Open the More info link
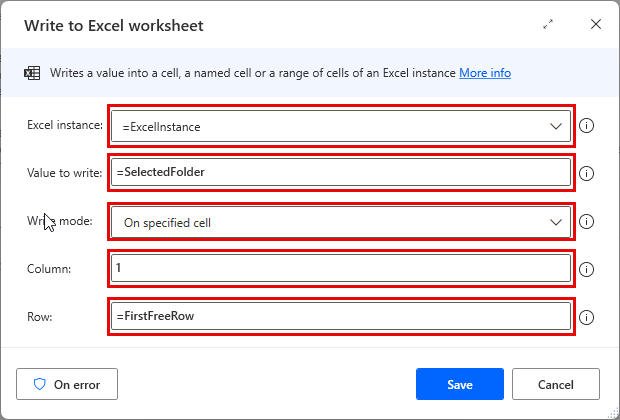620x420 pixels. click(x=485, y=73)
